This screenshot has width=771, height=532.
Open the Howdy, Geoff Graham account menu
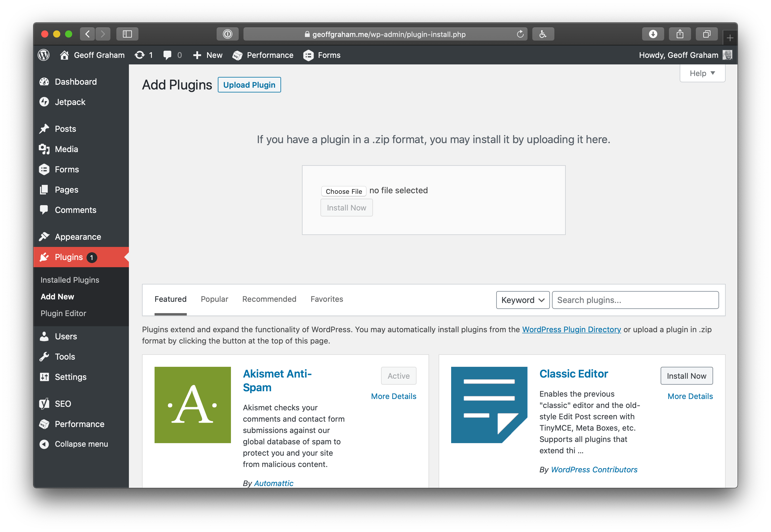(x=679, y=55)
